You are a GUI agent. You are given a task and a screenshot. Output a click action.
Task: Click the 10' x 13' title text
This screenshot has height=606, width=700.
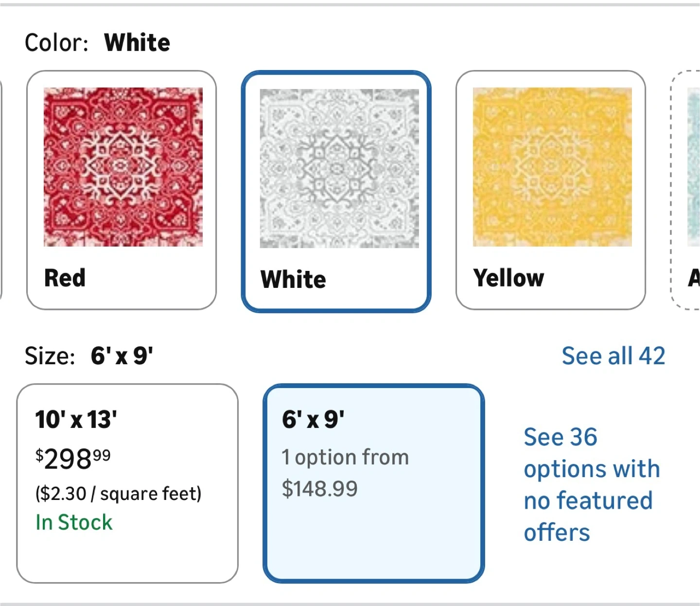[76, 419]
